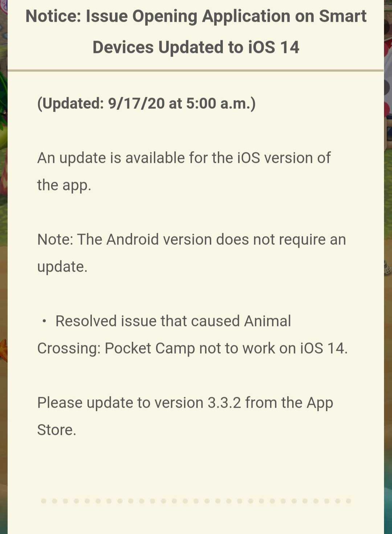Click the dotted divider line below notice
The image size is (392, 534).
click(196, 501)
